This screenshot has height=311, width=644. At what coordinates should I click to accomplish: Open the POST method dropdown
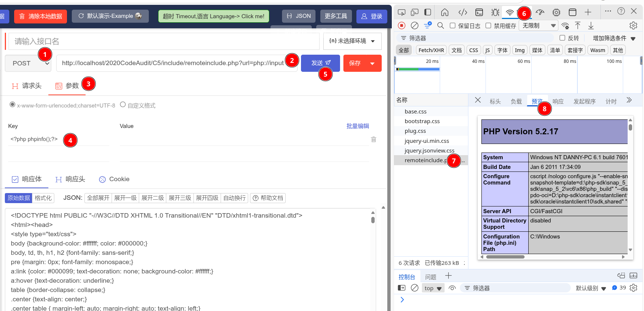[28, 63]
